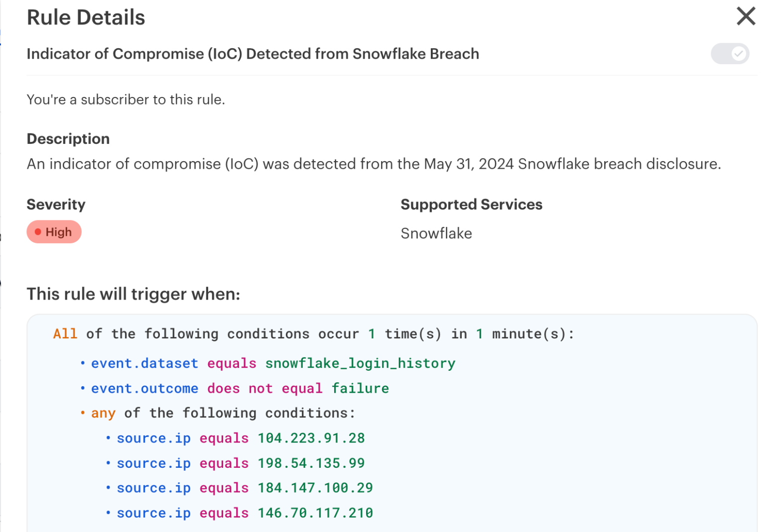Click the red dot inside the severity badge
765x532 pixels.
[38, 231]
